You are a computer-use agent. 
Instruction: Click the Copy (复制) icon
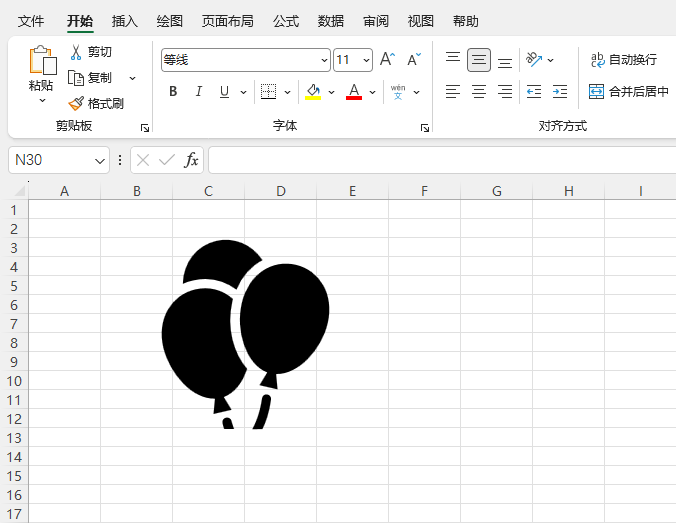pos(76,78)
